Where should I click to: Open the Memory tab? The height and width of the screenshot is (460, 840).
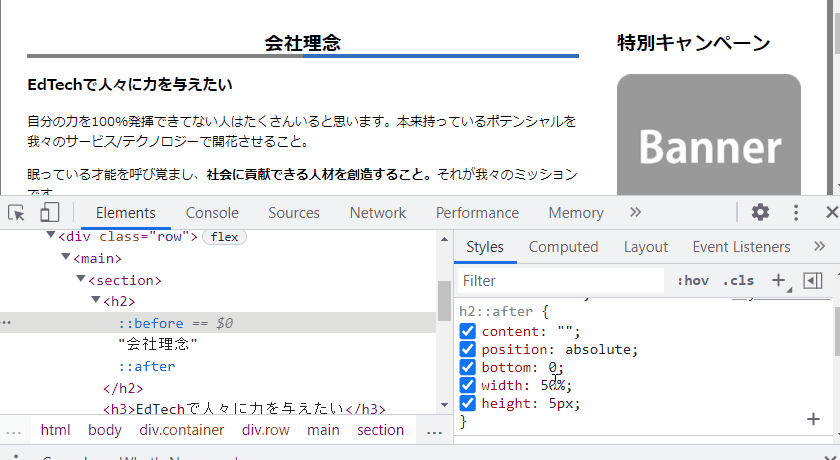576,213
